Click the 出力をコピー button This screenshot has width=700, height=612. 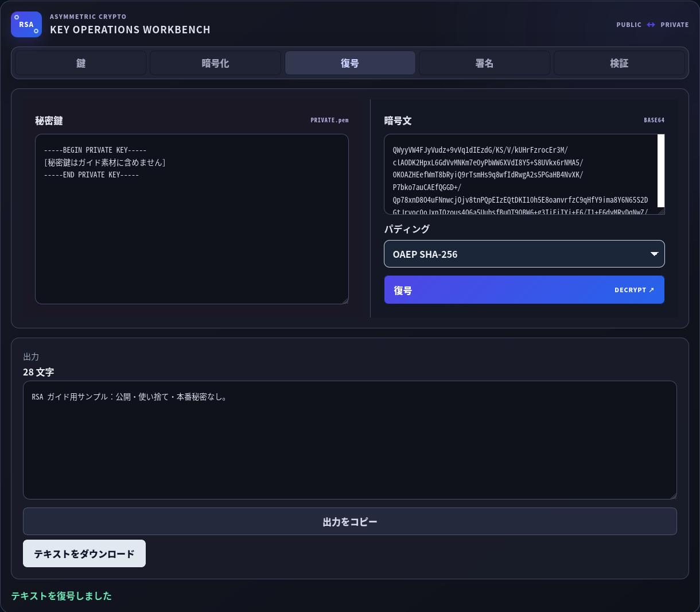click(x=350, y=521)
